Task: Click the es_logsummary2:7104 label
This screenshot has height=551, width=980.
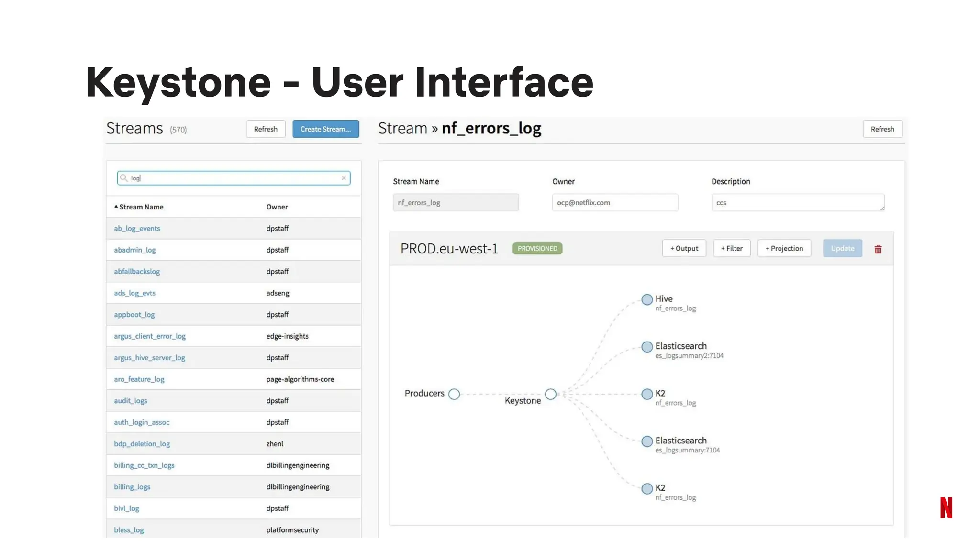Action: (689, 356)
